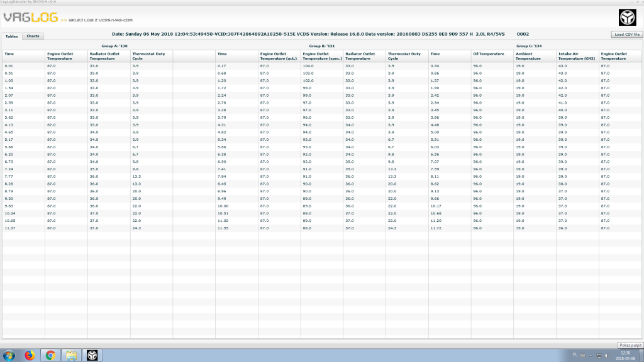The image size is (644, 362).
Task: Click the Intake Air Temperature (G42) header
Action: tap(578, 56)
